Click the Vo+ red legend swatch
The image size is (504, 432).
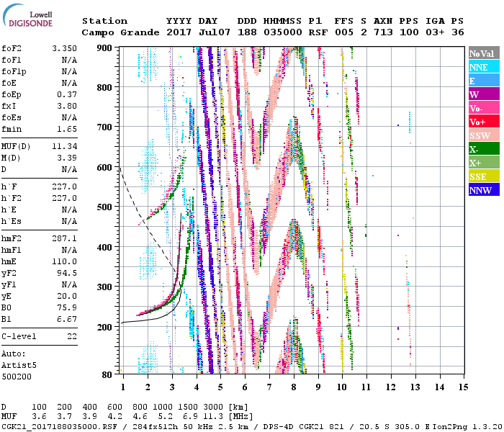tap(483, 122)
